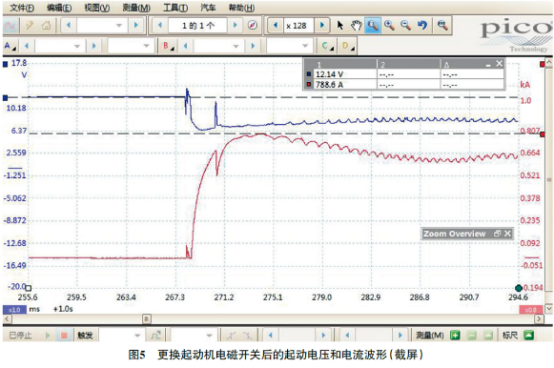Select the arrow pointer tool
The width and height of the screenshot is (554, 368).
pos(340,25)
